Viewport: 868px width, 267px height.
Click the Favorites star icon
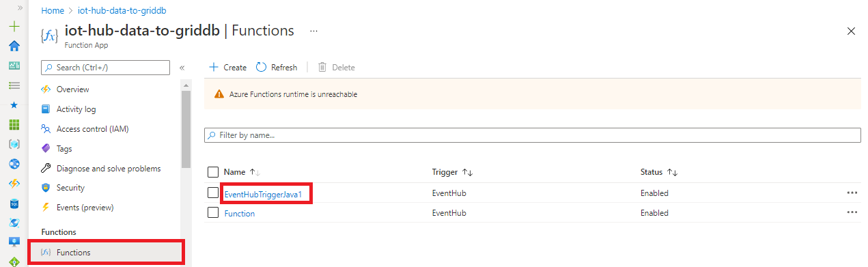(x=14, y=105)
